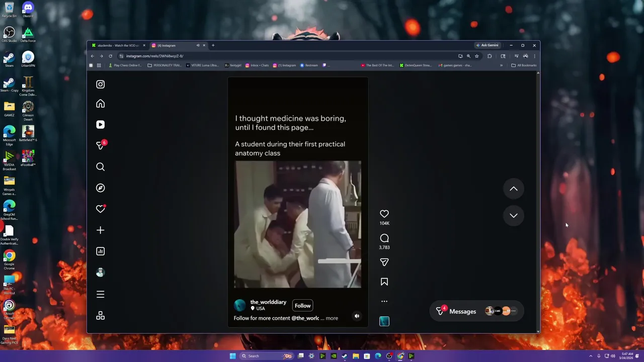Screen dimensions: 644x362
Task: Open direct messages sidebar icon with badge
Action: (101, 145)
